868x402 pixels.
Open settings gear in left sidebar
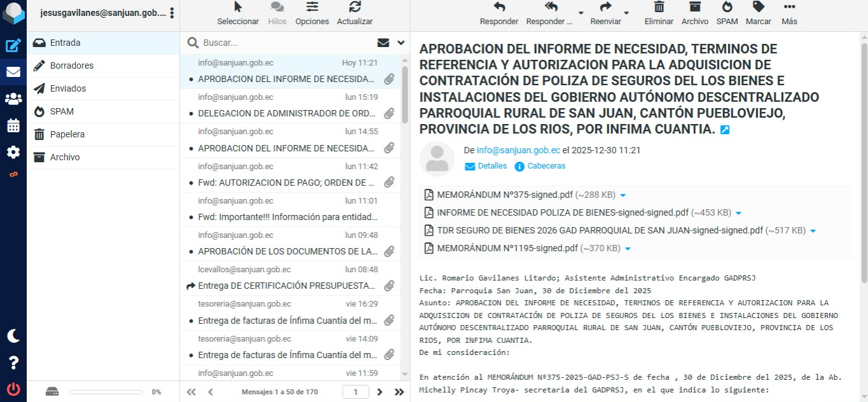13,152
